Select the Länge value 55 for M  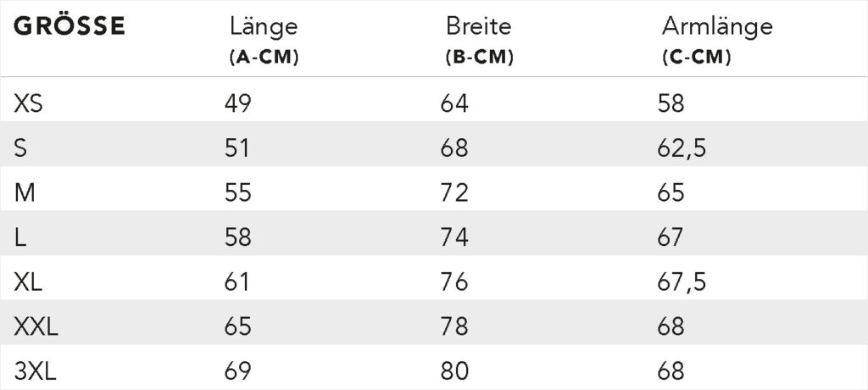pyautogui.click(x=236, y=193)
